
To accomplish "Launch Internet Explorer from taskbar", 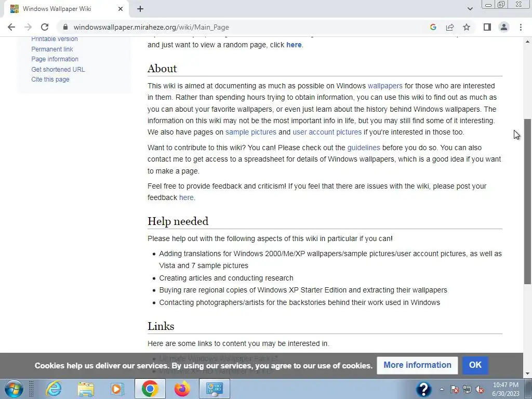I will 54,389.
